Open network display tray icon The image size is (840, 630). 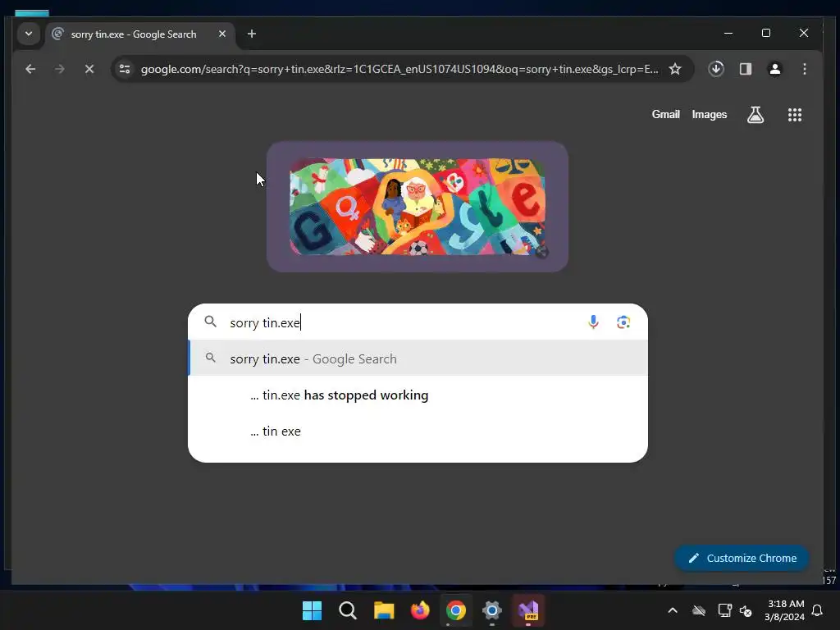(x=725, y=610)
